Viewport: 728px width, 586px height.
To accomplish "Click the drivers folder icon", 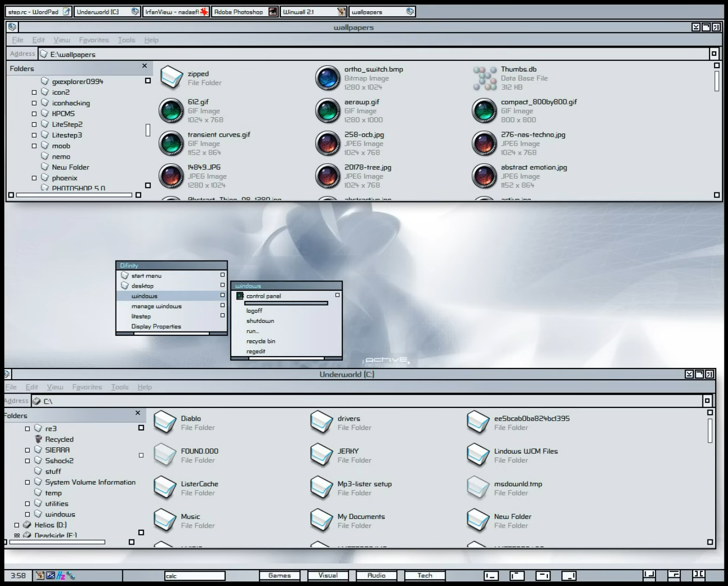I will coord(322,422).
